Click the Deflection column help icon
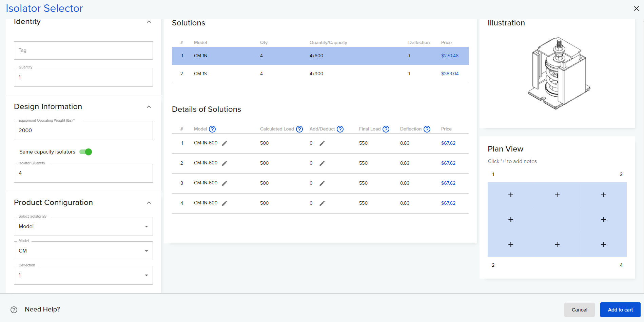Screen dimensions: 644x322 pyautogui.click(x=427, y=129)
